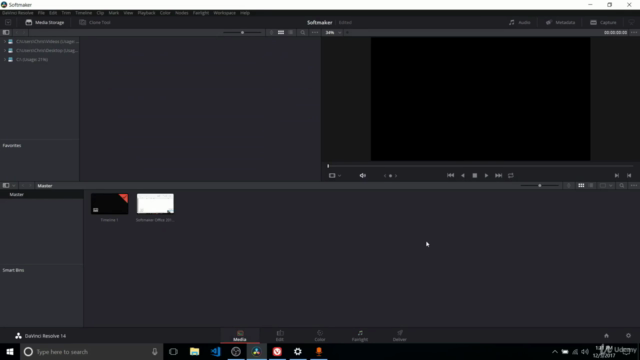The height and width of the screenshot is (360, 640).
Task: Select the Timeline 1 thumbnail
Action: (109, 204)
